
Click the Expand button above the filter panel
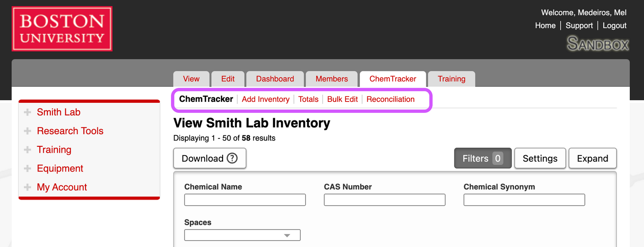[x=592, y=158]
